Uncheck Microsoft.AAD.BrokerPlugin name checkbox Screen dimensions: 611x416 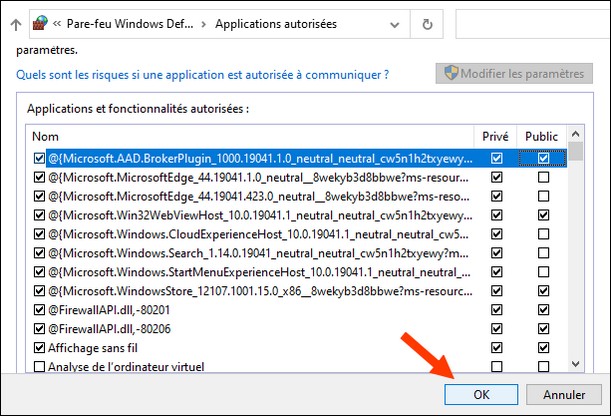click(39, 158)
